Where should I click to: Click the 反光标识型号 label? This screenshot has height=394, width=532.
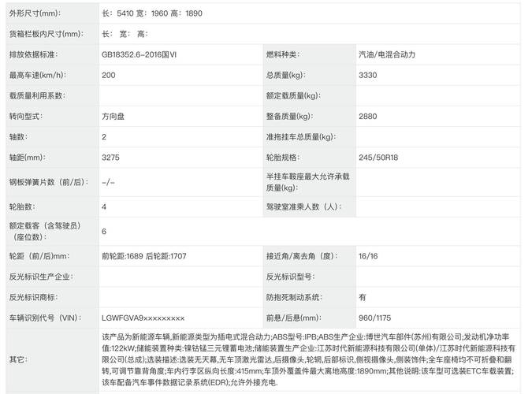point(290,277)
